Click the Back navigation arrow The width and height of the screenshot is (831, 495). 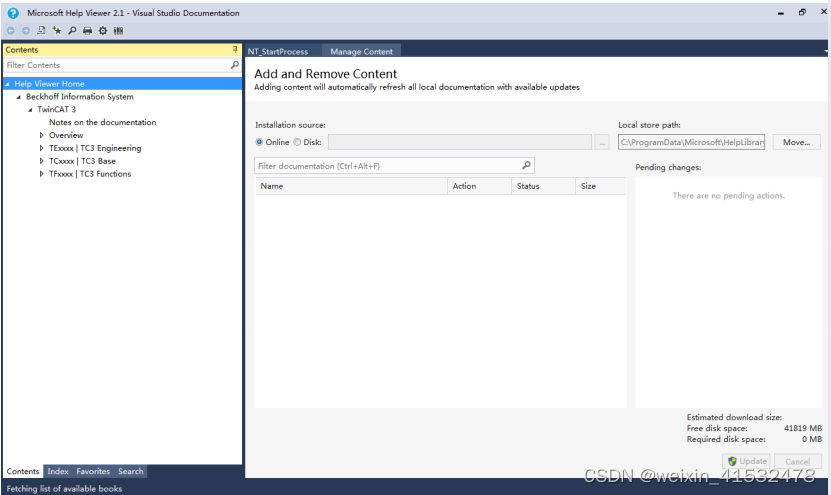[x=11, y=31]
